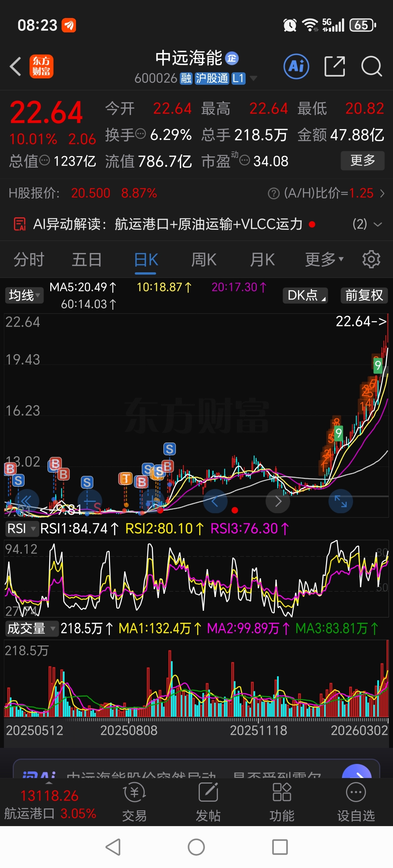Open the DK点 dropdown
Viewport: 393px width, 868px height.
305,295
